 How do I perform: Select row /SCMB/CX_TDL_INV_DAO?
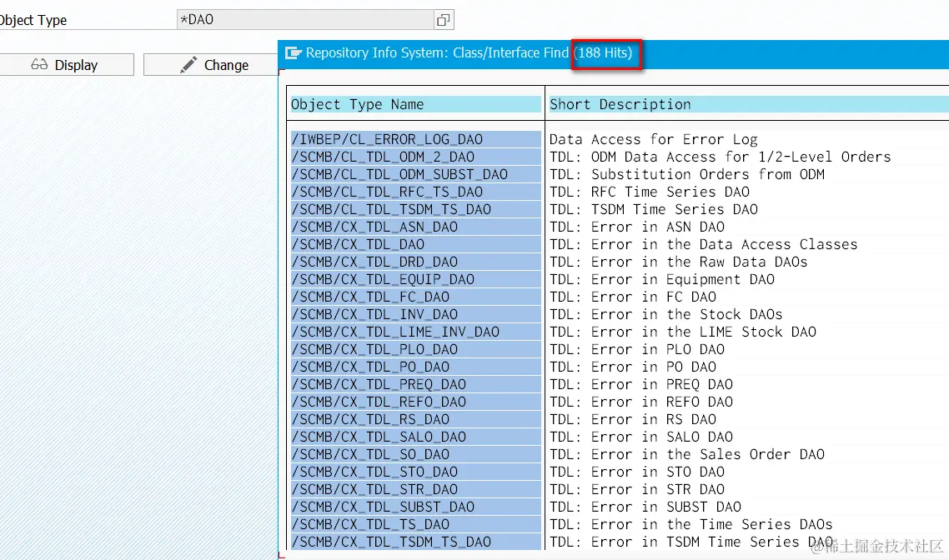tap(416, 315)
